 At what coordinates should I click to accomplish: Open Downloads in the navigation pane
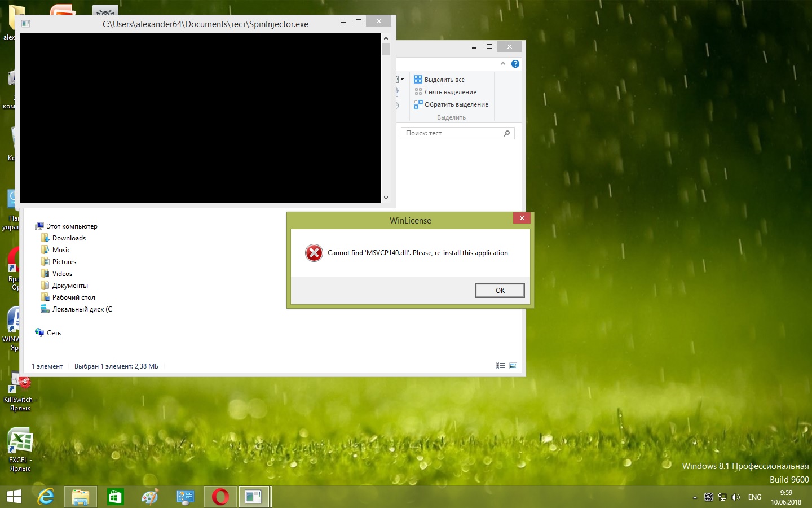[x=63, y=238]
